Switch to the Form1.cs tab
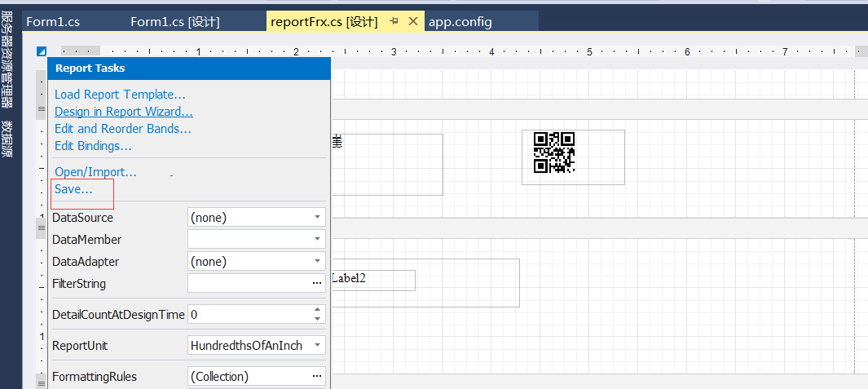 (x=53, y=21)
